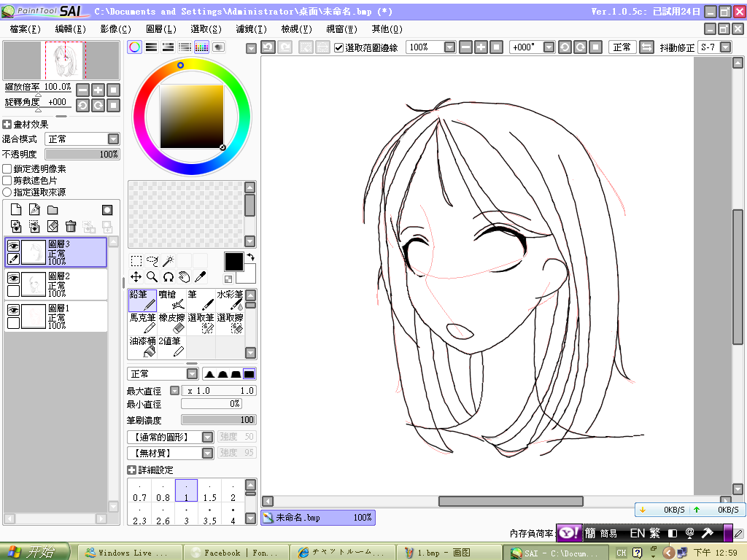Pick the zoom magnifier tool
This screenshot has height=560, width=747.
(152, 276)
